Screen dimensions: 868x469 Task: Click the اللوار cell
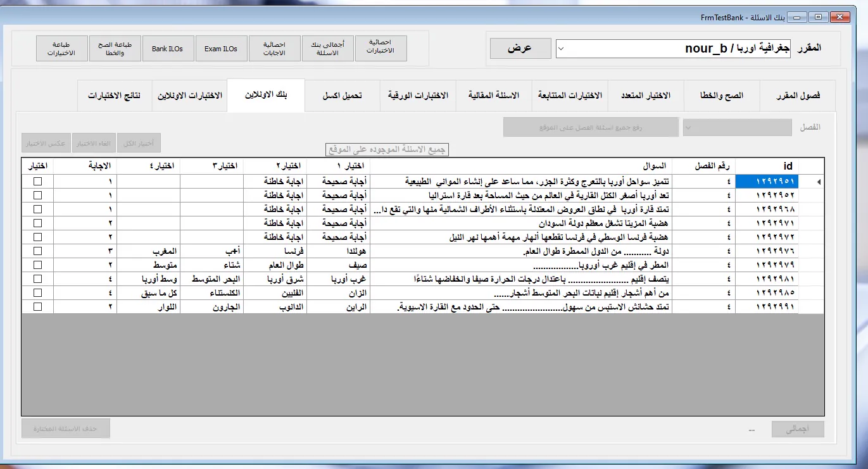pos(149,306)
